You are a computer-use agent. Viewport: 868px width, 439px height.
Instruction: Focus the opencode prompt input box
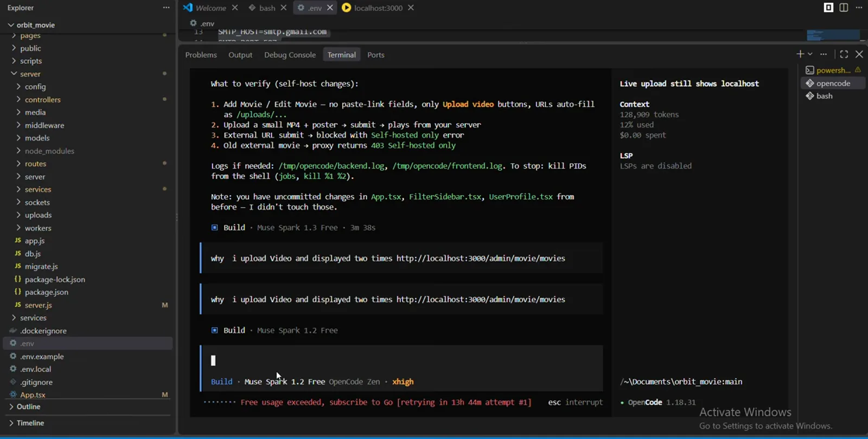[402, 360]
